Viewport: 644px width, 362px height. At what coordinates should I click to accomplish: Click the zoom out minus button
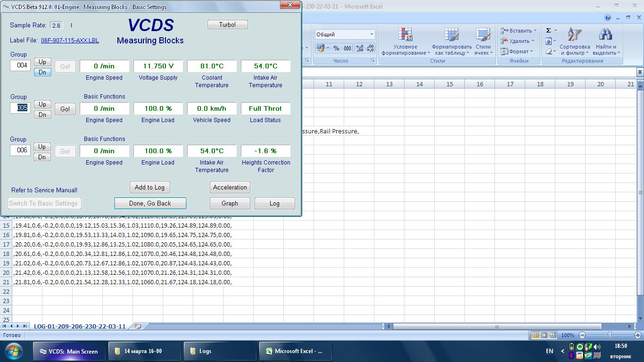[582, 335]
